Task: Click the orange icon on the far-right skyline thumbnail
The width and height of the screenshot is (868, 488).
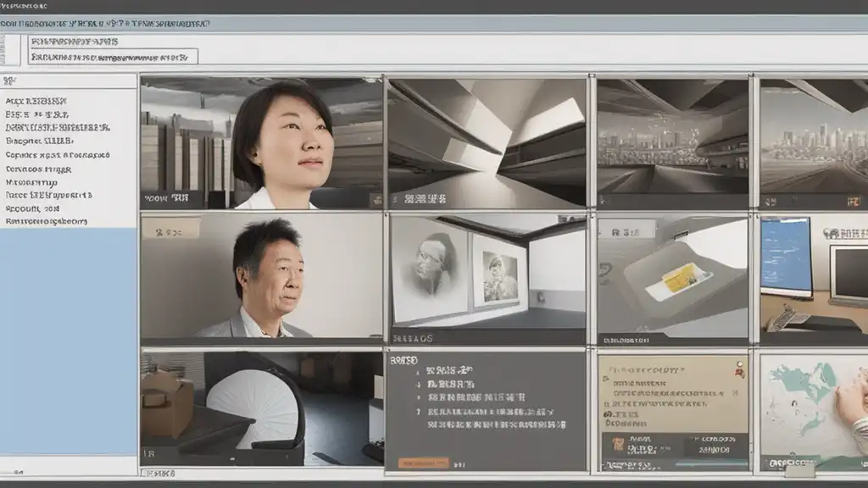Action: point(854,202)
